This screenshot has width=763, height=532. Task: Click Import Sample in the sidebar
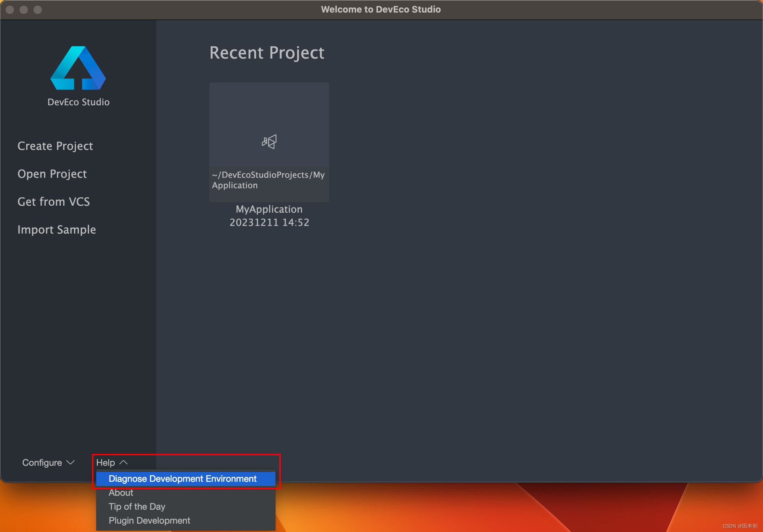[56, 229]
